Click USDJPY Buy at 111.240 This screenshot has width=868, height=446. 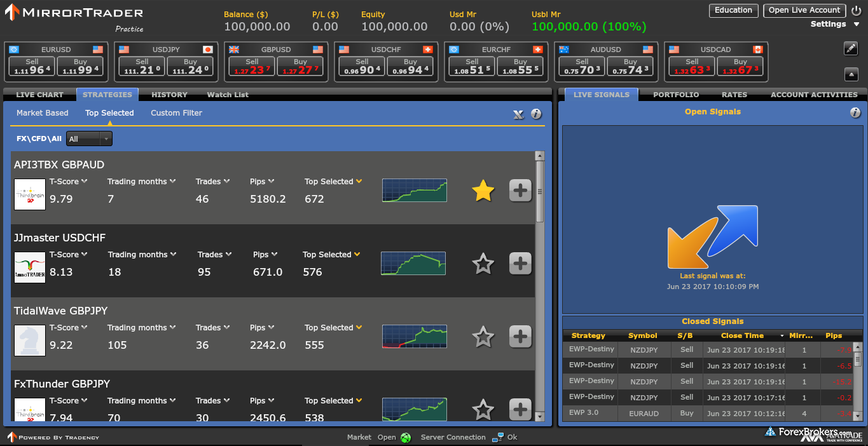(190, 66)
